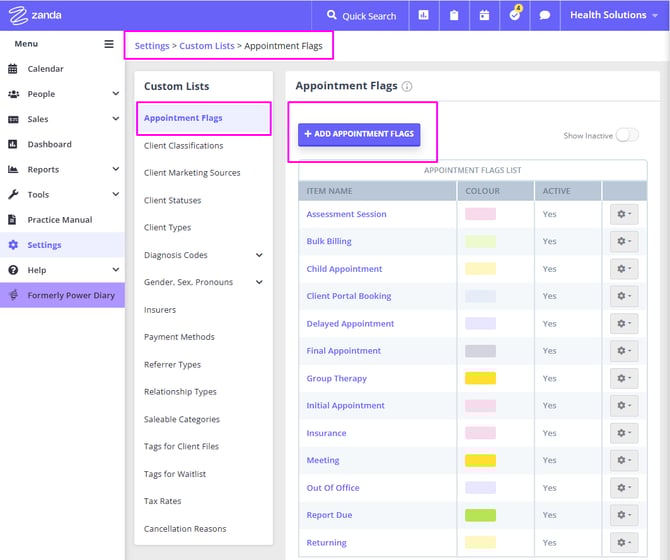Open the chat messages icon

(x=545, y=15)
